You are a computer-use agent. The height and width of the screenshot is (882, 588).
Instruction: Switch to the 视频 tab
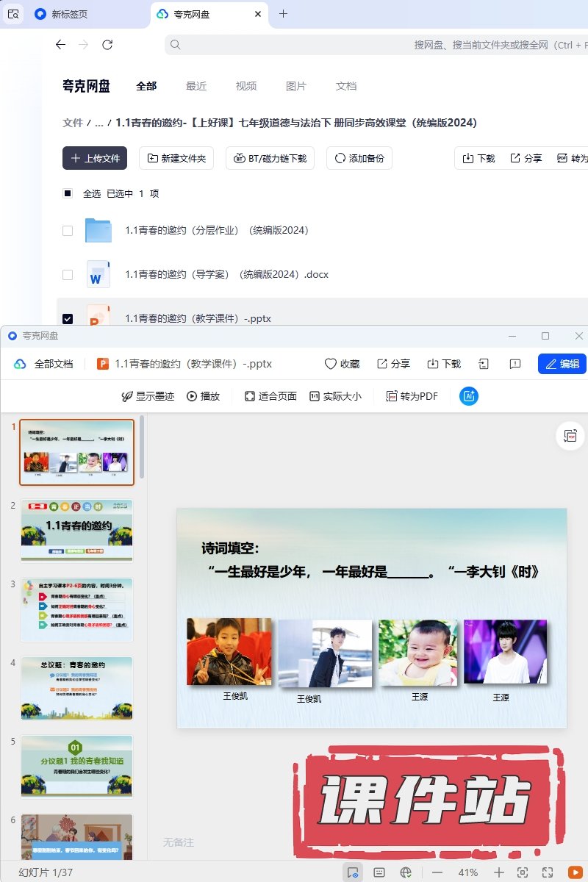246,86
